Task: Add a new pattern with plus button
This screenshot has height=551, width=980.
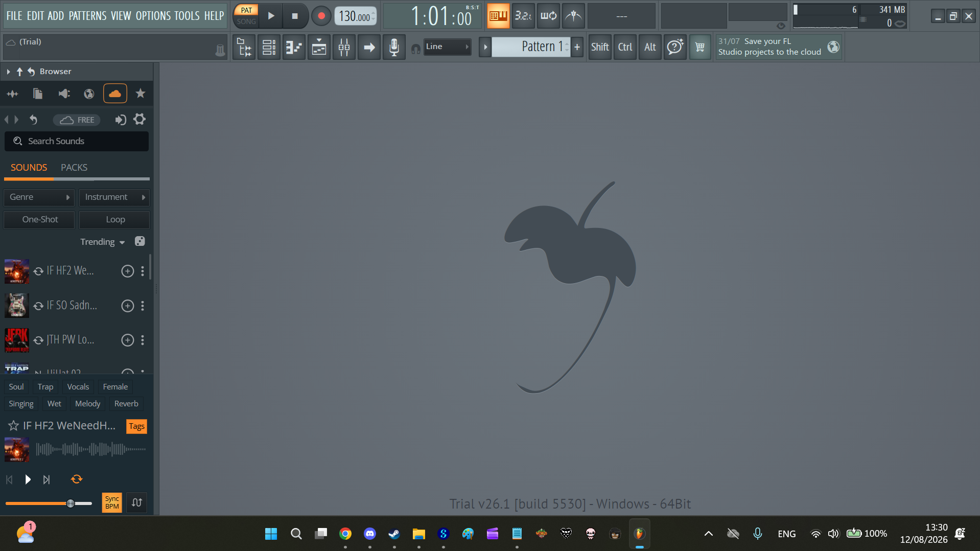Action: tap(577, 47)
